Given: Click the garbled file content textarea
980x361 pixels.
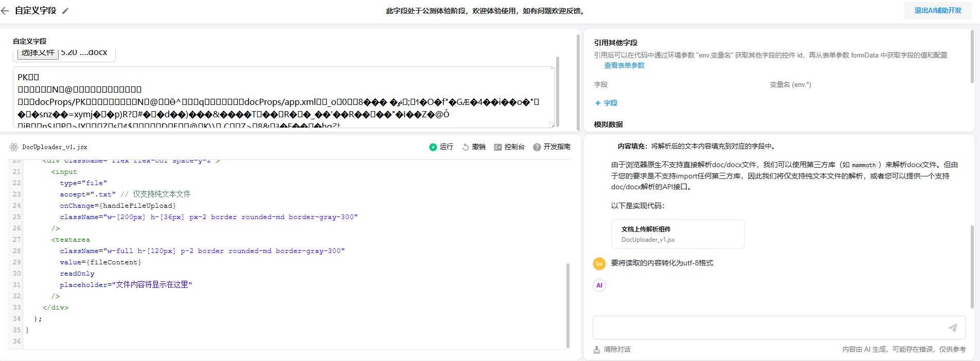Looking at the screenshot, I should (x=283, y=98).
